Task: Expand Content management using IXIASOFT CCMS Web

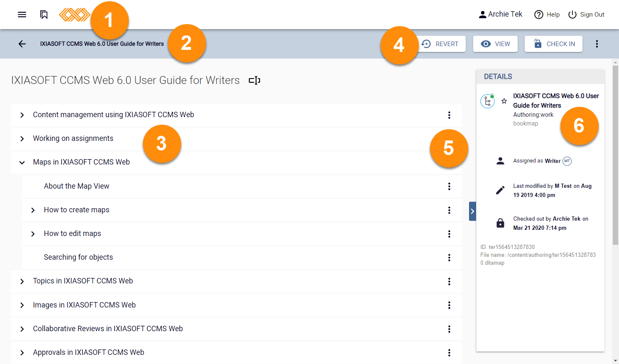Action: tap(22, 115)
